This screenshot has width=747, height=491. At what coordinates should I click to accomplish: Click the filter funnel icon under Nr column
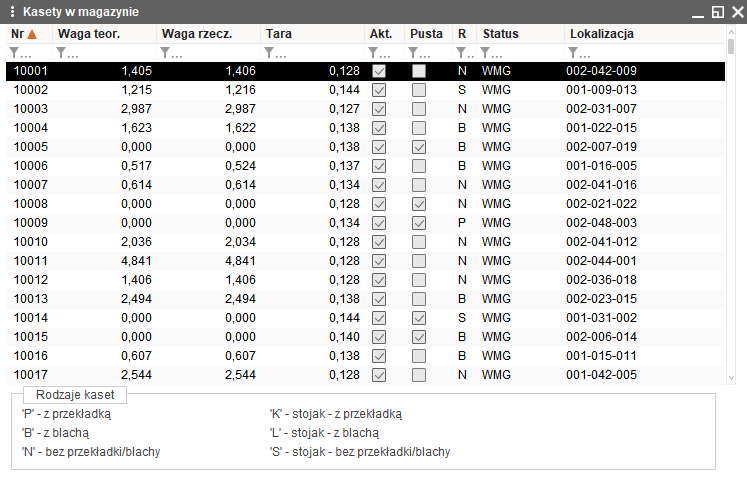tap(14, 53)
